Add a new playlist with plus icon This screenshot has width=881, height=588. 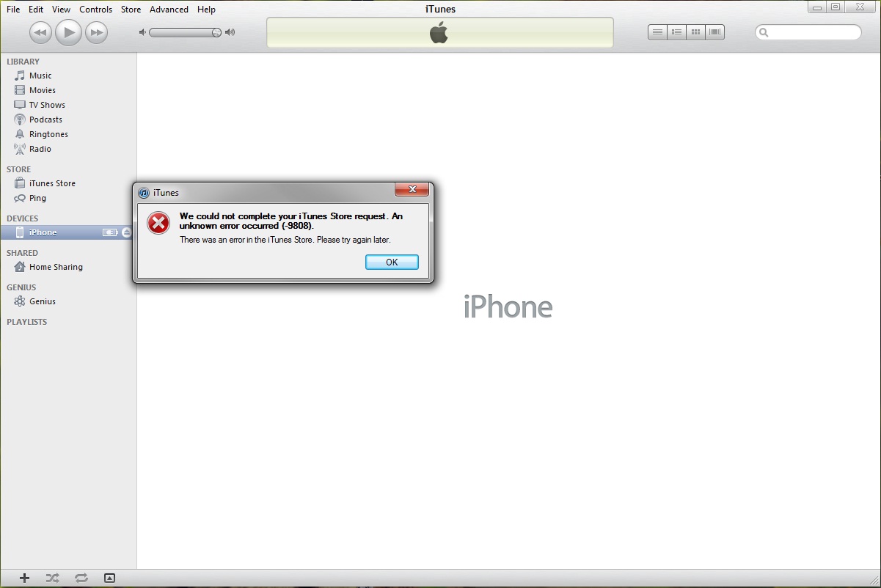click(x=24, y=578)
